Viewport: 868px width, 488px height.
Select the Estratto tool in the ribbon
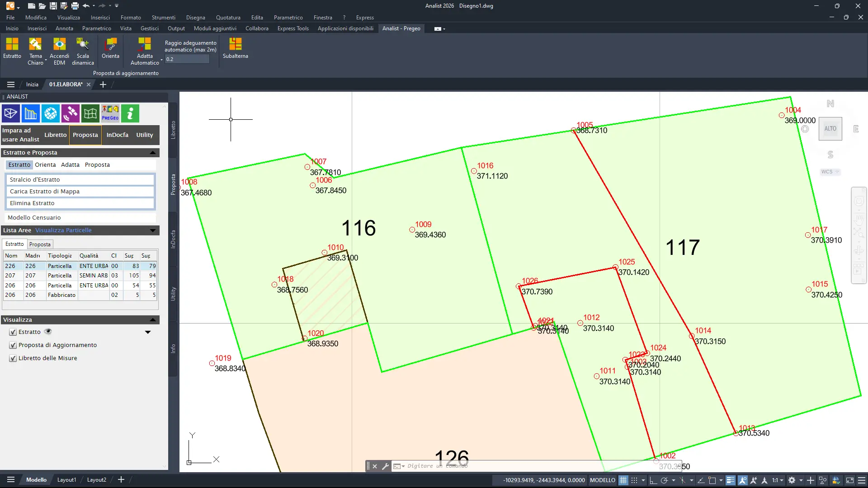tap(12, 50)
